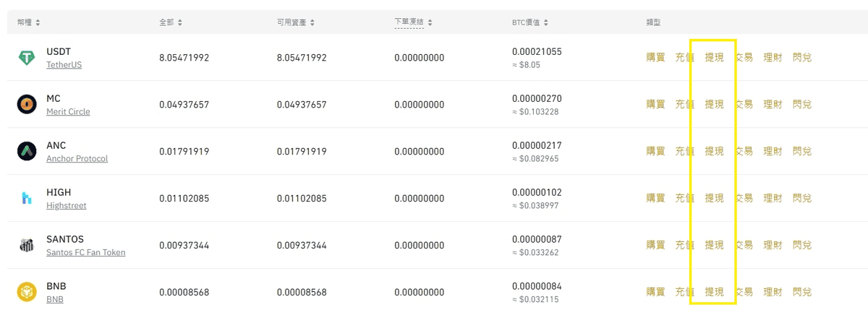
Task: Sort by 全部 column header arrows
Action: 180,22
